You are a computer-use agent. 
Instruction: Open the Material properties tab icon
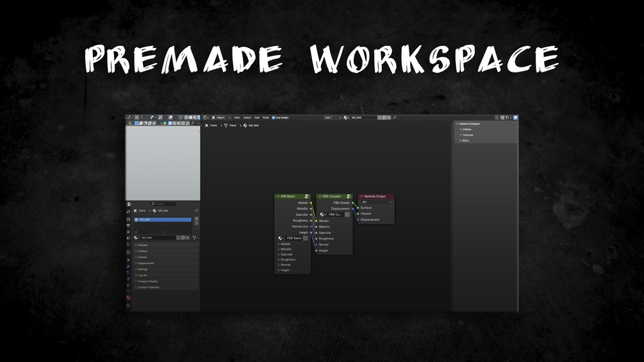128,298
